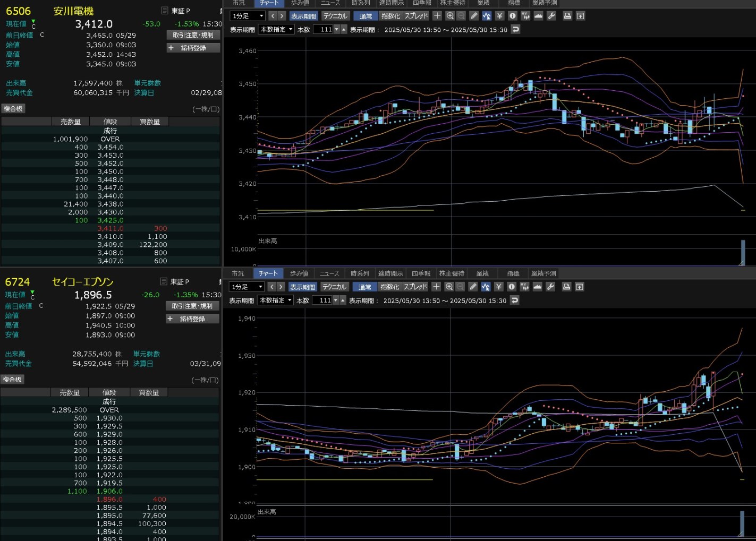Viewport: 756px width, 541px height.
Task: Toggle chart pointer tool in 安川電機 chart toolbar
Action: tap(487, 16)
